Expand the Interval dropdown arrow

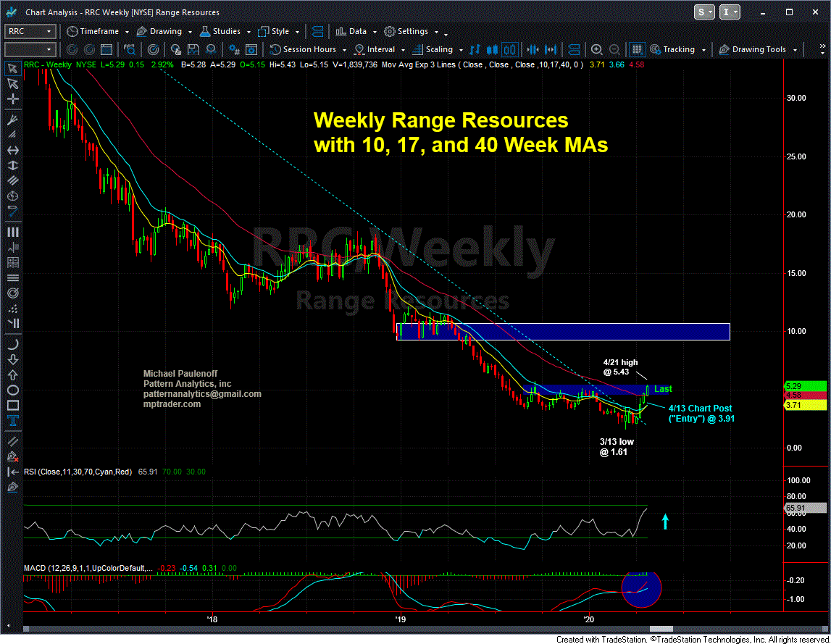point(404,50)
